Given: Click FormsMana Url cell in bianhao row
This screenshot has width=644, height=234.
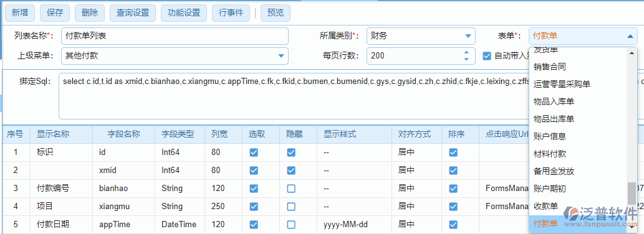Looking at the screenshot, I should pos(504,189).
